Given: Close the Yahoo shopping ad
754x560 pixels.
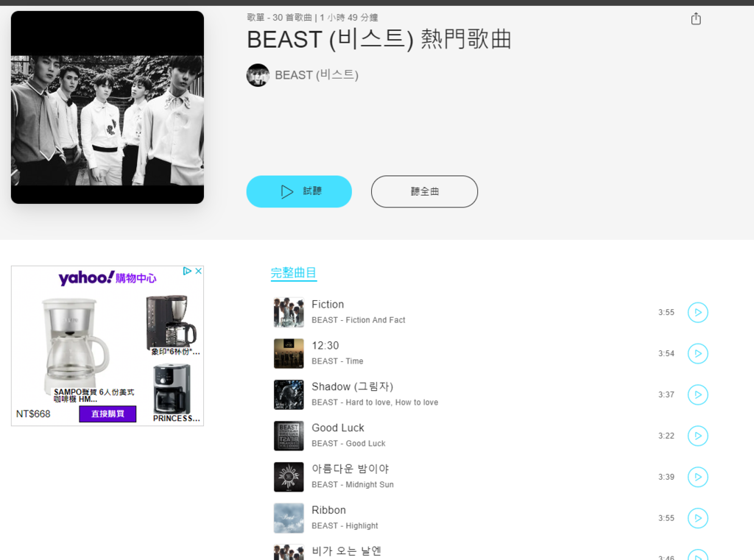Looking at the screenshot, I should pyautogui.click(x=198, y=271).
